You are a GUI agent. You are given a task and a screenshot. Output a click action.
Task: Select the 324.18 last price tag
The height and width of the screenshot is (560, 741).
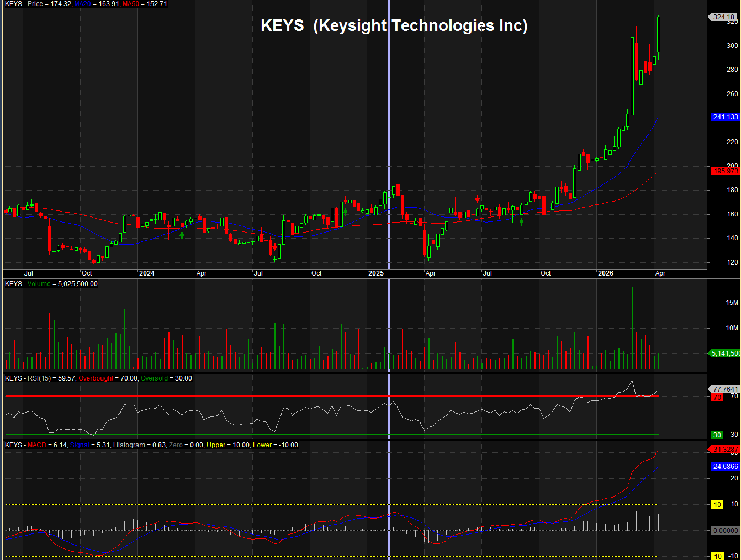tap(723, 17)
